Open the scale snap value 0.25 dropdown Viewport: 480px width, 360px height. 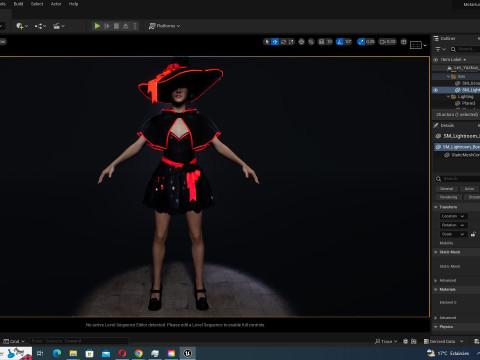tap(370, 42)
